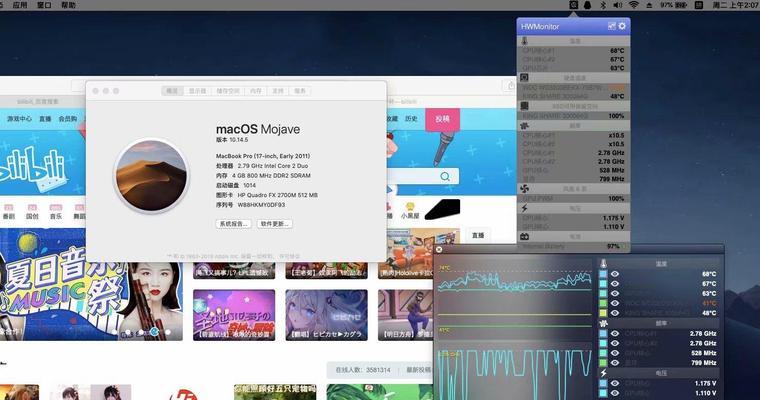Click green color swatch of 799 MHz sensor
The height and width of the screenshot is (400, 760).
603,363
